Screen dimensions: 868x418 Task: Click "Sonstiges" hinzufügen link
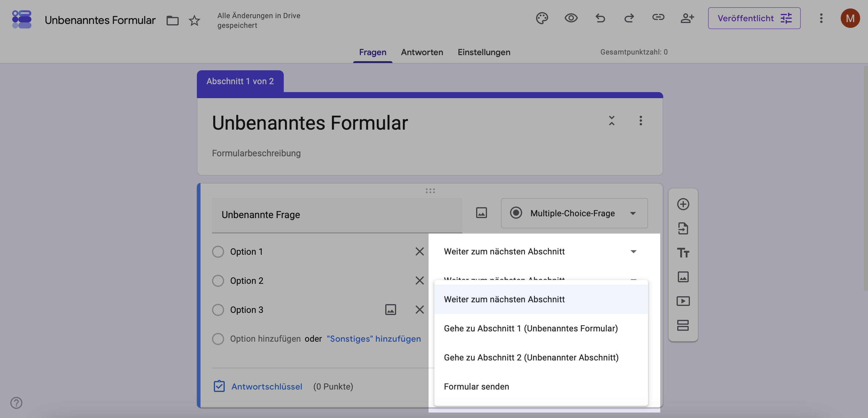(374, 339)
